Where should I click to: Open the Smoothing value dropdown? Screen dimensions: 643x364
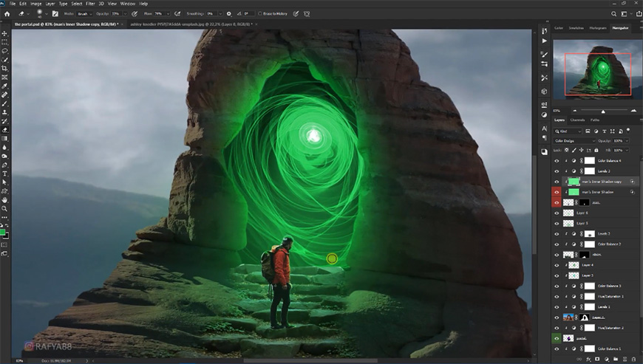tap(220, 13)
